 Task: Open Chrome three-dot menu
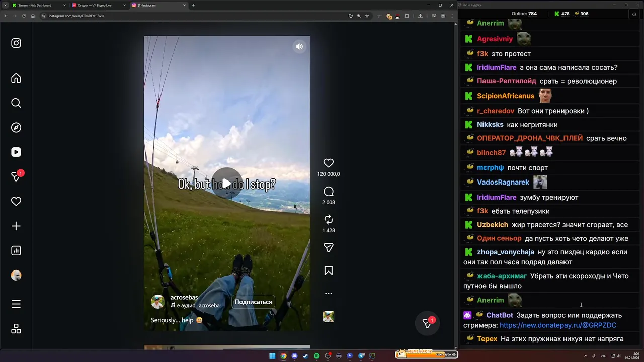click(x=452, y=16)
